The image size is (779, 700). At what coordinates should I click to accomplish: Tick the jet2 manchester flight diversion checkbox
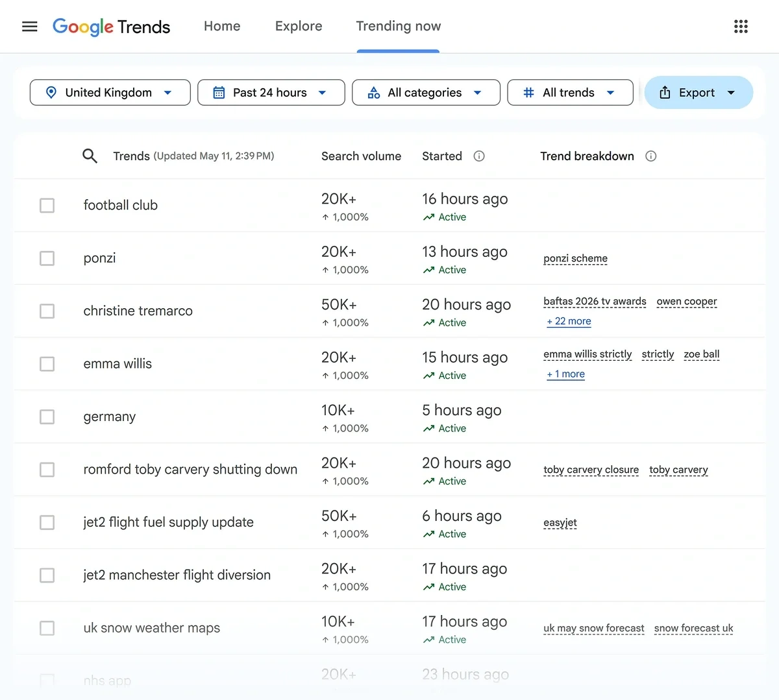click(x=47, y=575)
